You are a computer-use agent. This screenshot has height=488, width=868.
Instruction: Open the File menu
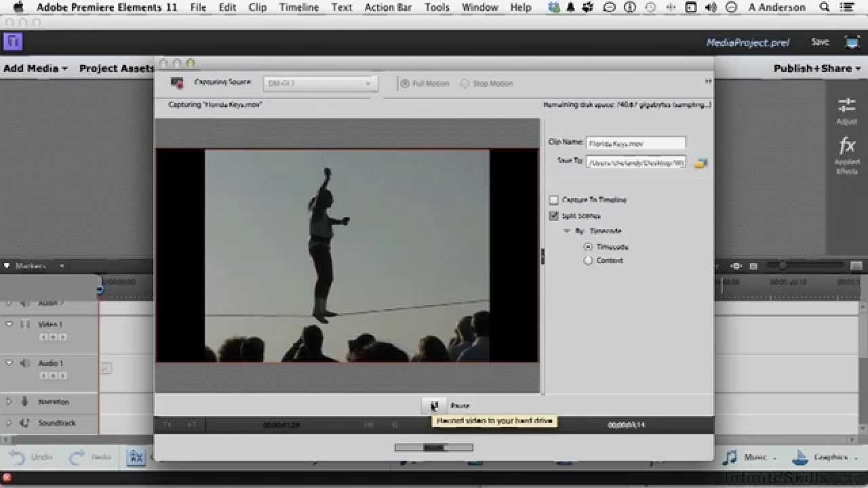pos(198,7)
